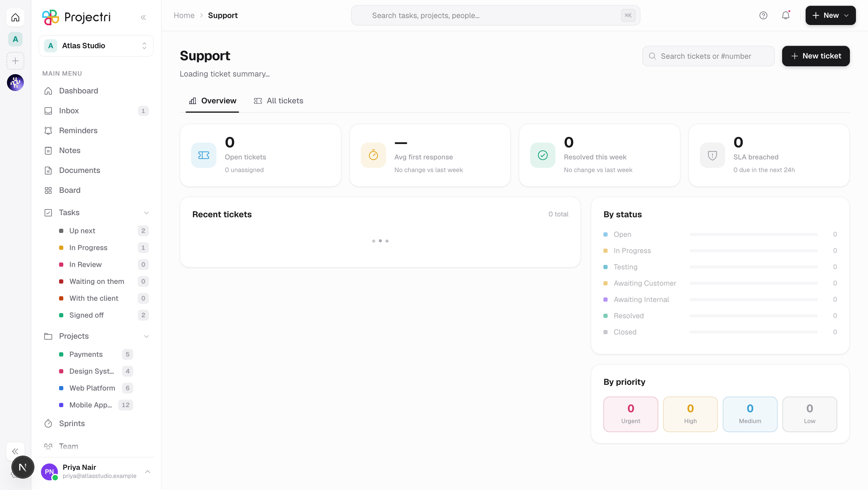Collapse the Projects section chevron
The image size is (868, 490).
point(146,336)
